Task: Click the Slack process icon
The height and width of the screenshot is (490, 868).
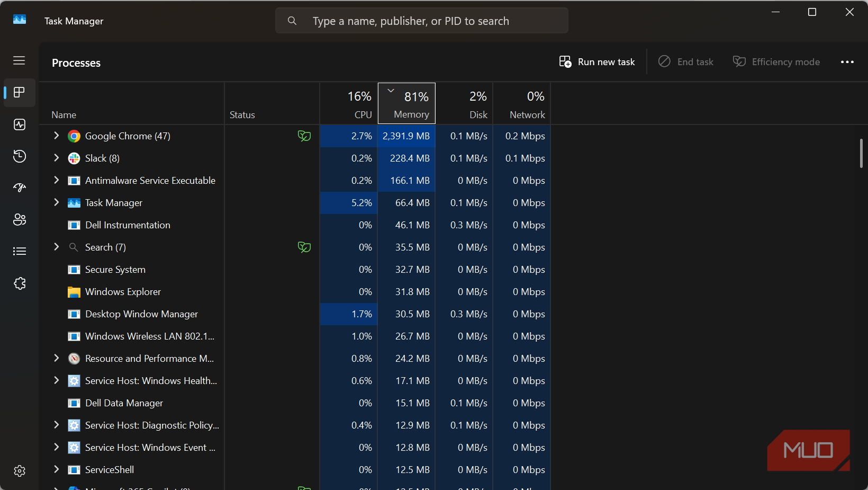Action: 74,158
